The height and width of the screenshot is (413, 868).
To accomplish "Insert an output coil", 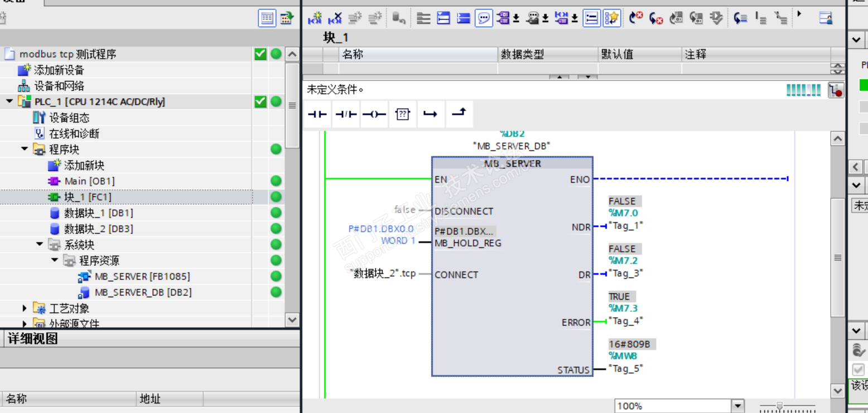I will [374, 114].
